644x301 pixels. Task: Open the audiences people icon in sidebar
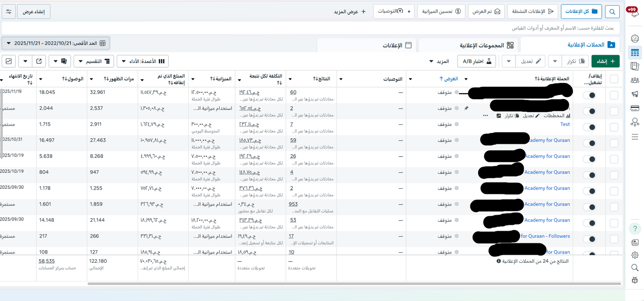tap(635, 80)
